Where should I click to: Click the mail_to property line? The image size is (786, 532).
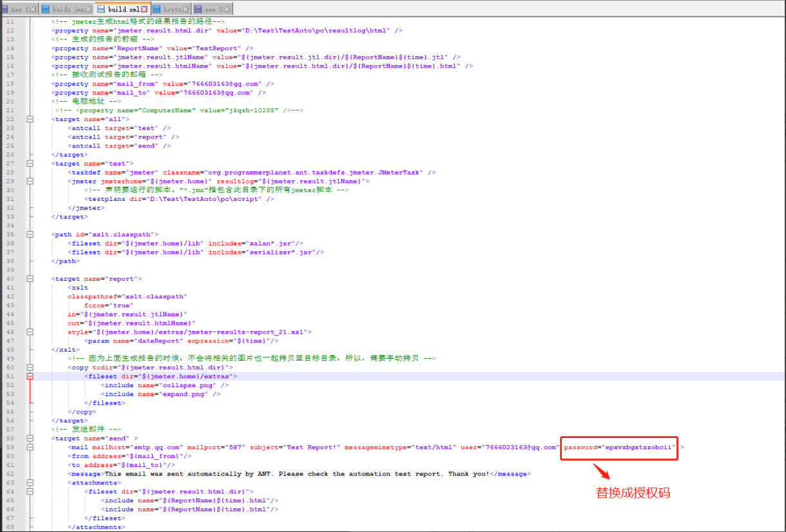158,93
